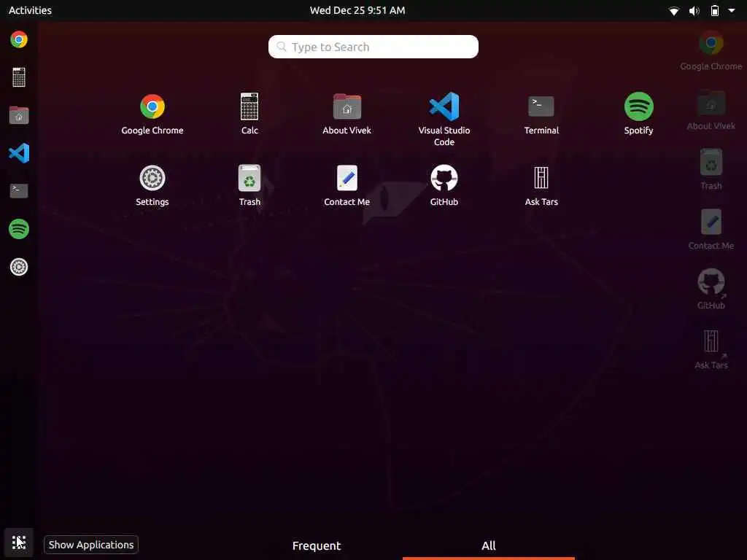Select faded Contact Me desktop icon

(711, 230)
